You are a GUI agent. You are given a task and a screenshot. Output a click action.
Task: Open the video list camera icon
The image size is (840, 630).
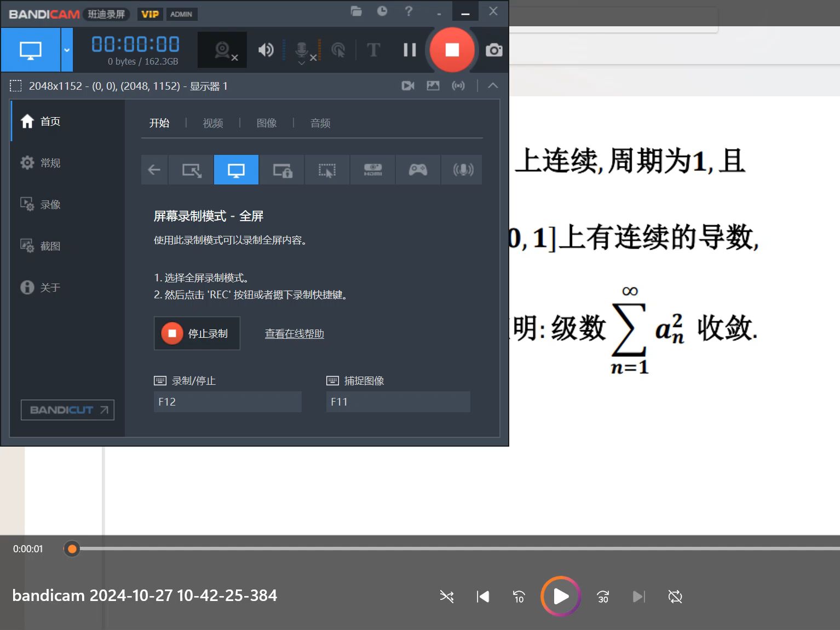point(408,86)
